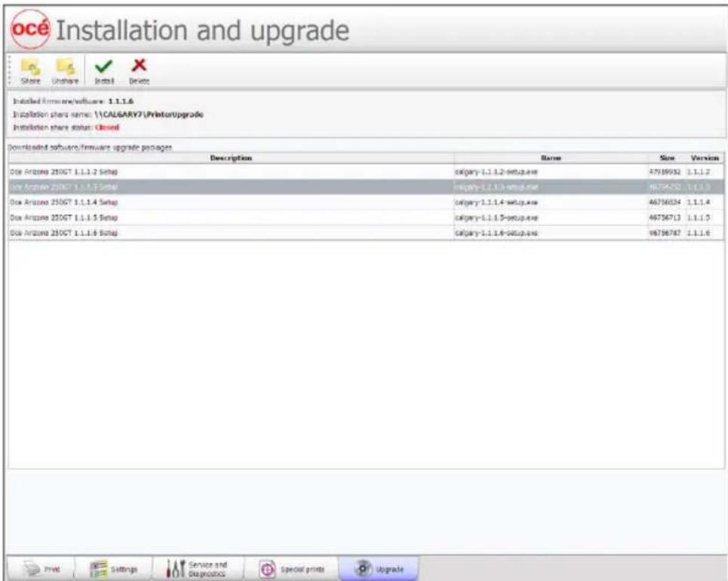
Task: Click the share name \\CALGARY7\PrinterUpgrade
Action: pyautogui.click(x=149, y=114)
